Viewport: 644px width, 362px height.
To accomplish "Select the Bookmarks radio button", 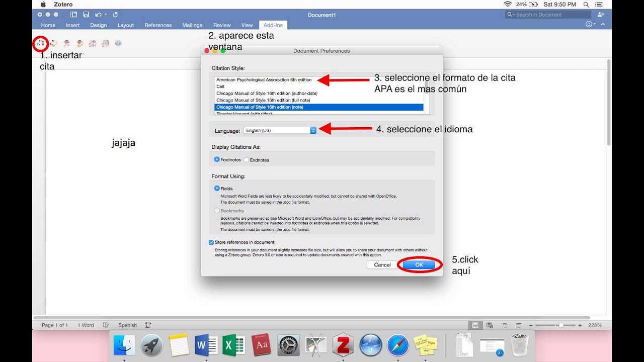I will [217, 211].
